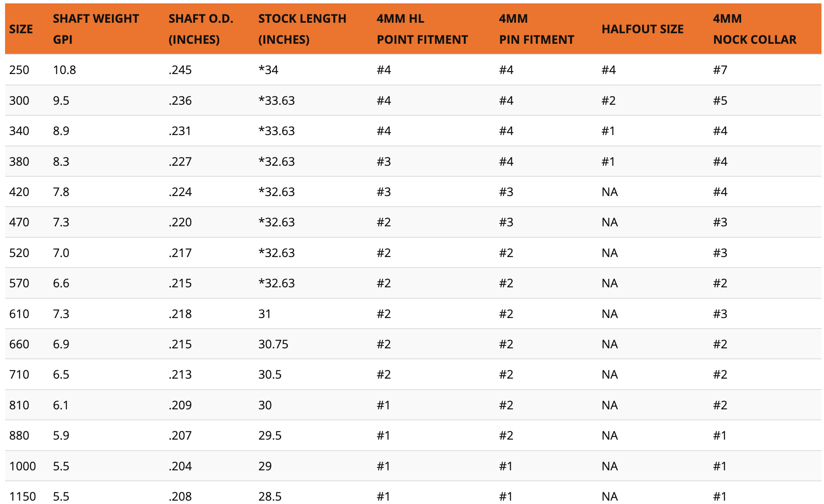The width and height of the screenshot is (824, 504).
Task: Click the HALFOUT SIZE column header
Action: tap(643, 29)
